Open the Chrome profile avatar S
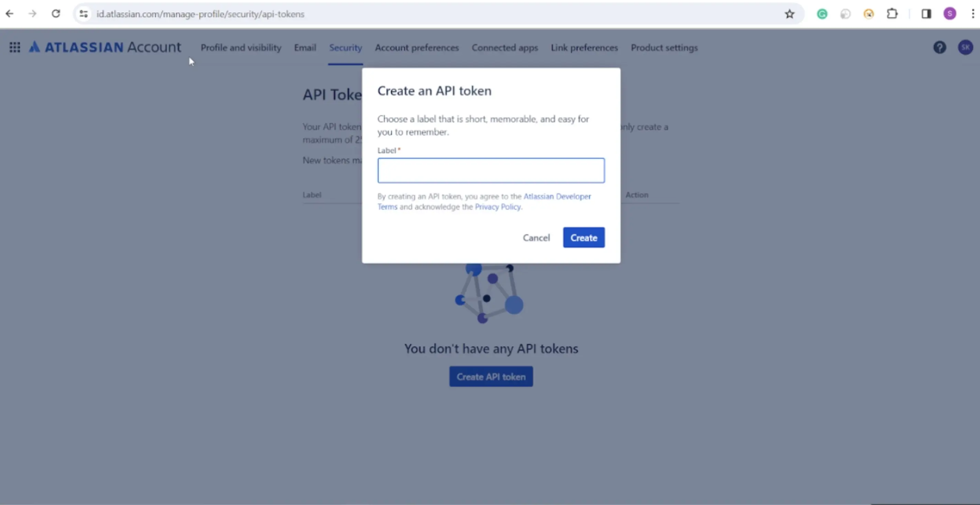 pyautogui.click(x=950, y=14)
